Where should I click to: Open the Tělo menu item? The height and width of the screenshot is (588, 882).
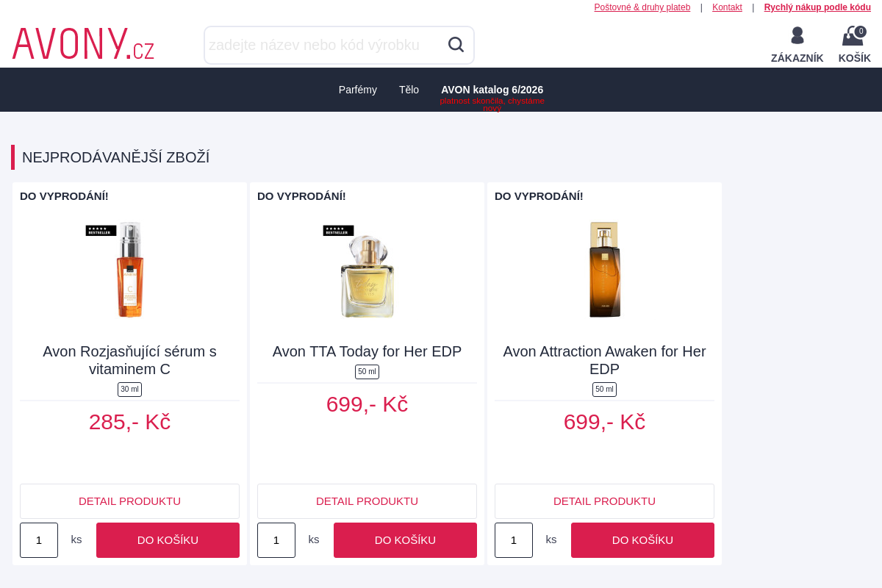click(x=409, y=90)
